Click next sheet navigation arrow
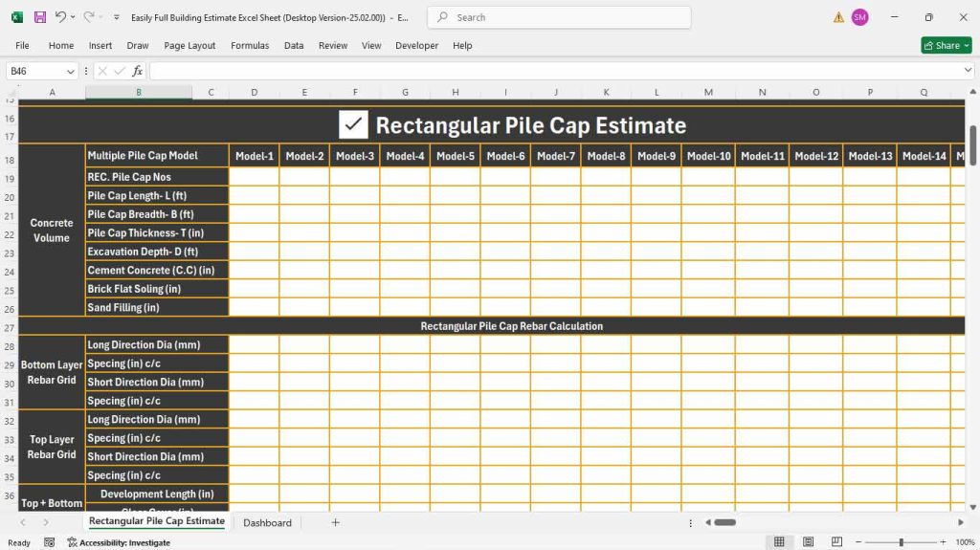980x550 pixels. 46,522
